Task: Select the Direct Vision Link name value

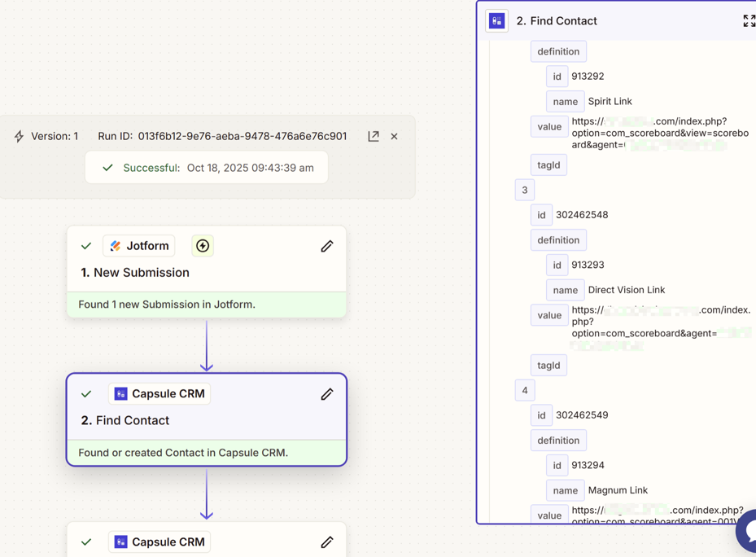Action: pos(626,290)
